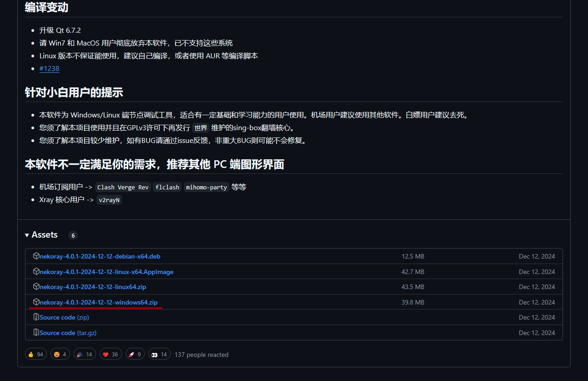
Task: React with the rocket emoji
Action: click(135, 355)
